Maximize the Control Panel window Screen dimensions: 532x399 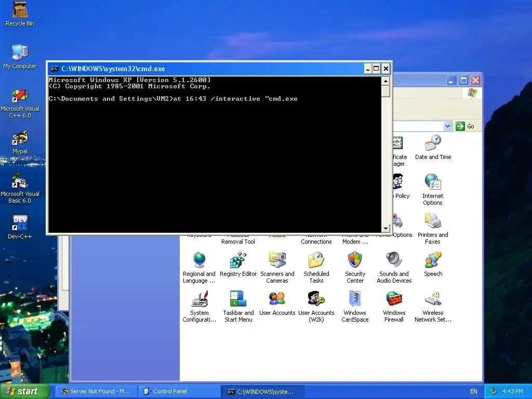[x=463, y=81]
